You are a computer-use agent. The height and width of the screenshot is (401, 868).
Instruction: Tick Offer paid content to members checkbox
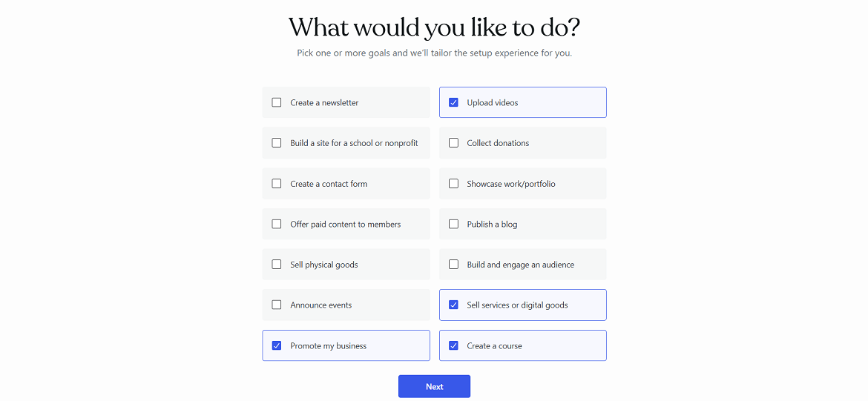coord(277,224)
